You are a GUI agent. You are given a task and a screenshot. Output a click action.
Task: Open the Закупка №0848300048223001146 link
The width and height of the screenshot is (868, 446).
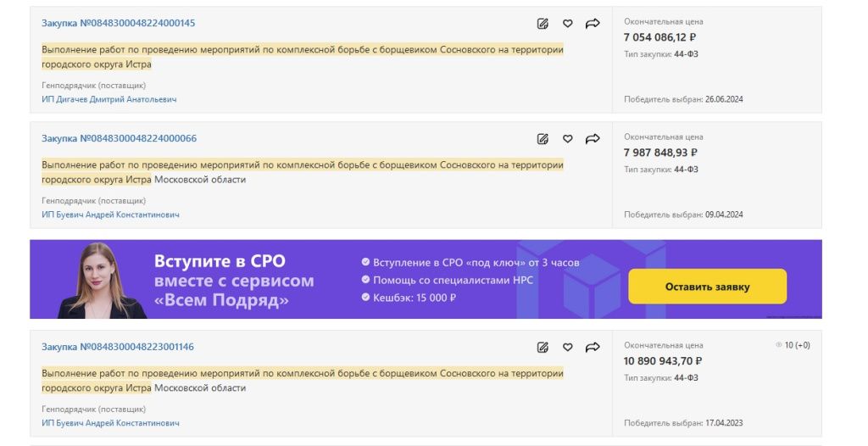point(118,347)
